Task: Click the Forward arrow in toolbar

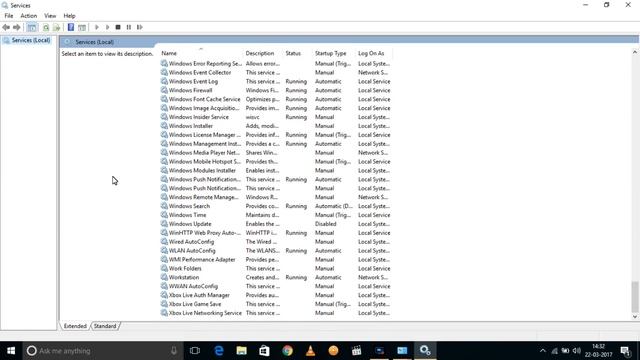Action: tap(16, 27)
